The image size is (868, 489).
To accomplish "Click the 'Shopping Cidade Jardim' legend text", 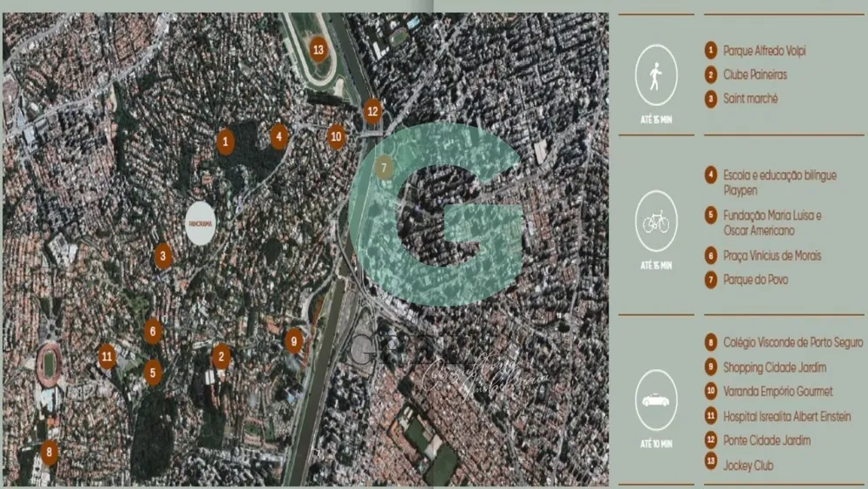I will (x=775, y=367).
